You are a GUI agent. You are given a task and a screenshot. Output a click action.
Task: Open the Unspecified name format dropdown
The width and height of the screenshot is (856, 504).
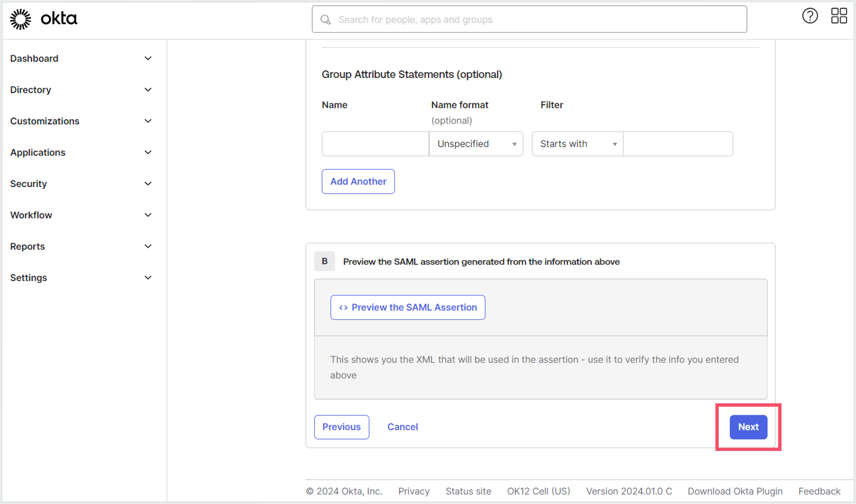476,144
